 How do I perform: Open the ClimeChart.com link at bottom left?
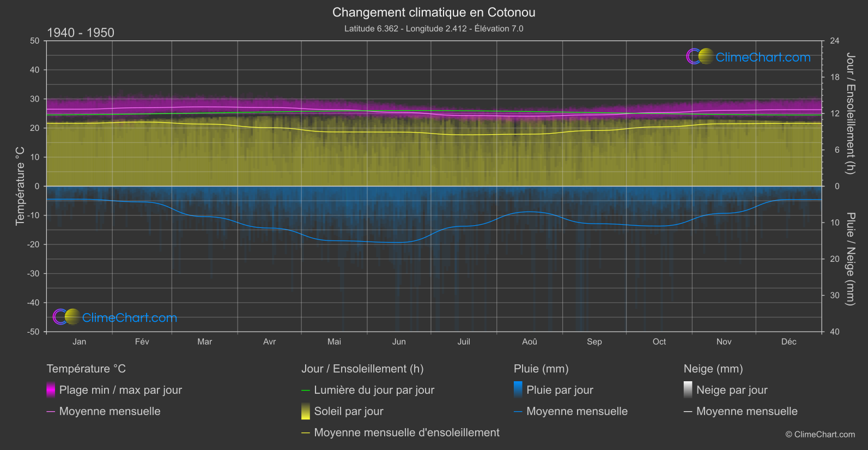point(129,318)
